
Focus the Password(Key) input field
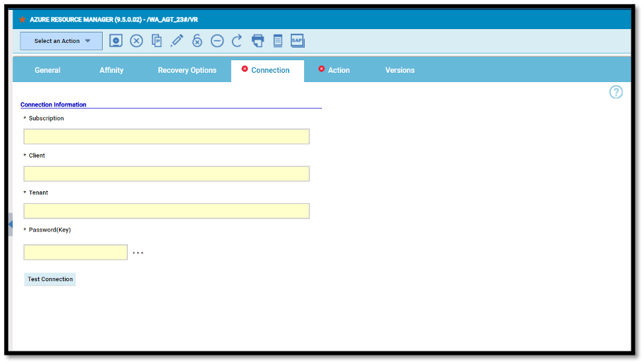[x=76, y=252]
